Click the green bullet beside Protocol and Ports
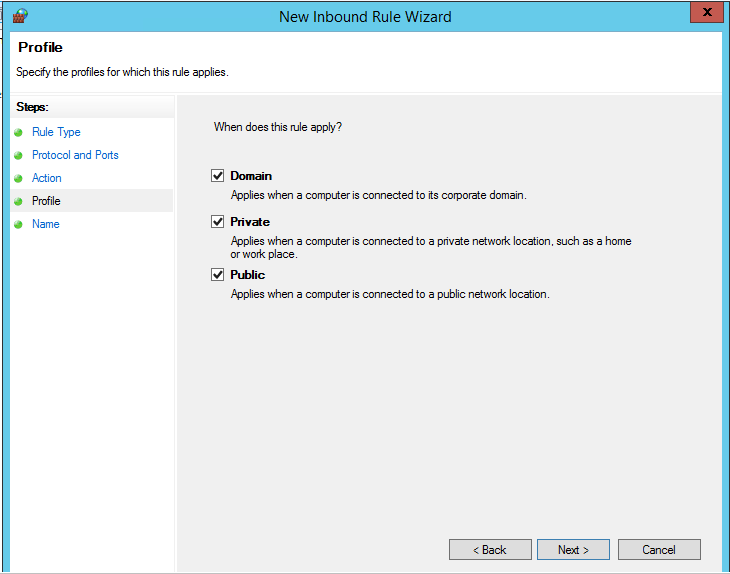This screenshot has width=730, height=574. [18, 155]
